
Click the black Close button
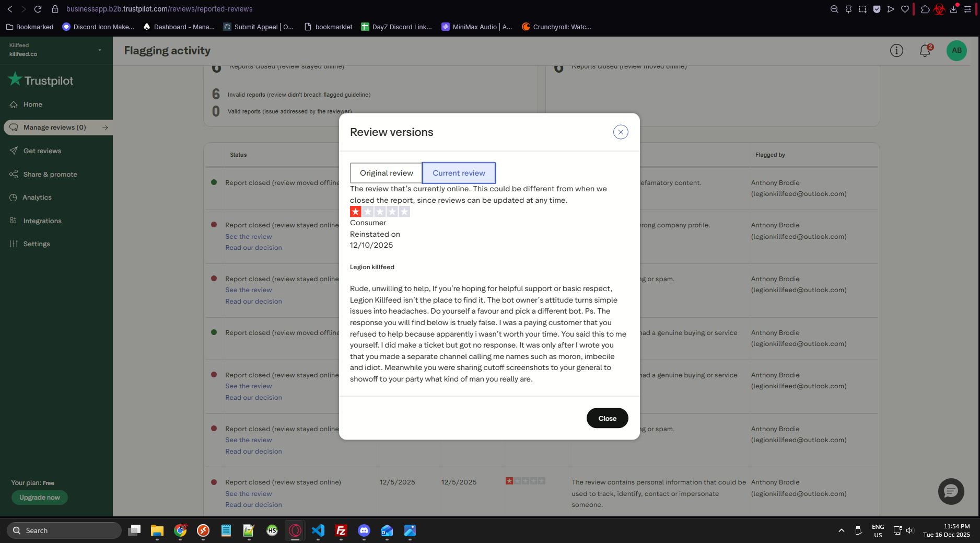pos(607,418)
